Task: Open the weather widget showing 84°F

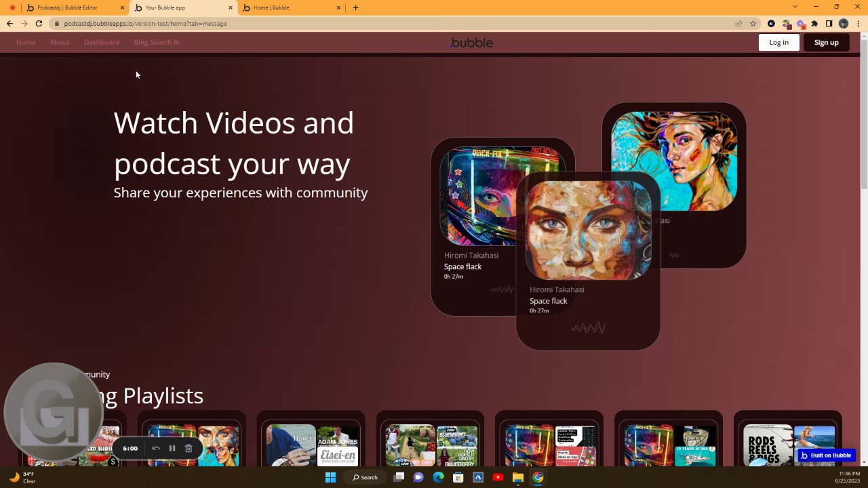Action: tap(22, 477)
